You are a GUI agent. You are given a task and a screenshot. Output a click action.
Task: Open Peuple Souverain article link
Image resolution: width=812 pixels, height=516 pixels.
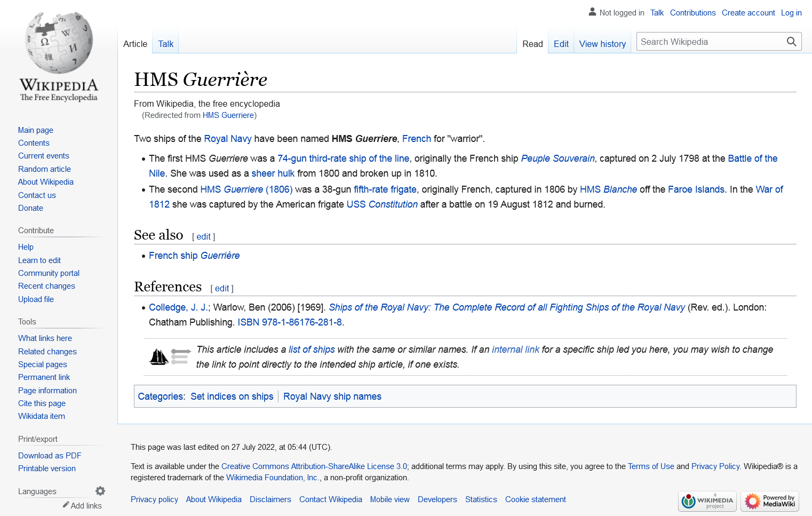[558, 158]
